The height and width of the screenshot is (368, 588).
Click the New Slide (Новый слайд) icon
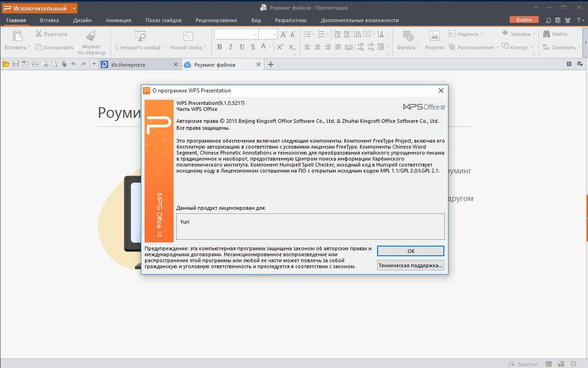tap(188, 36)
